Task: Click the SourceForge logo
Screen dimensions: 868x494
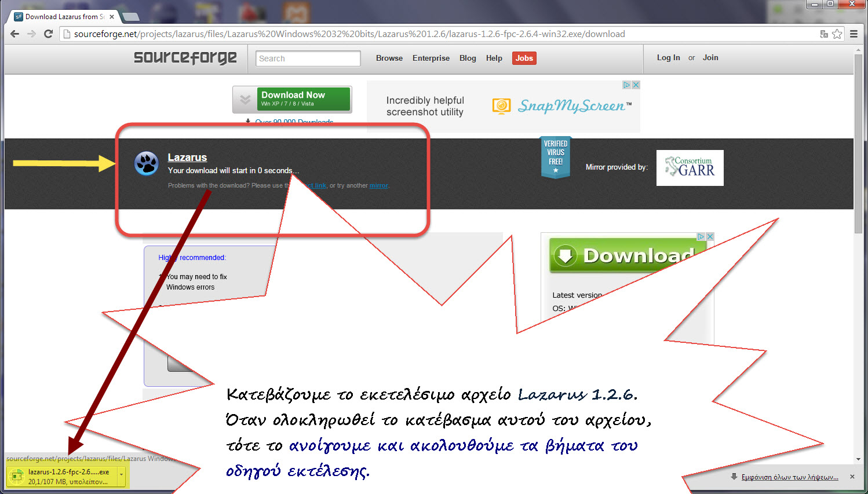Action: click(185, 57)
